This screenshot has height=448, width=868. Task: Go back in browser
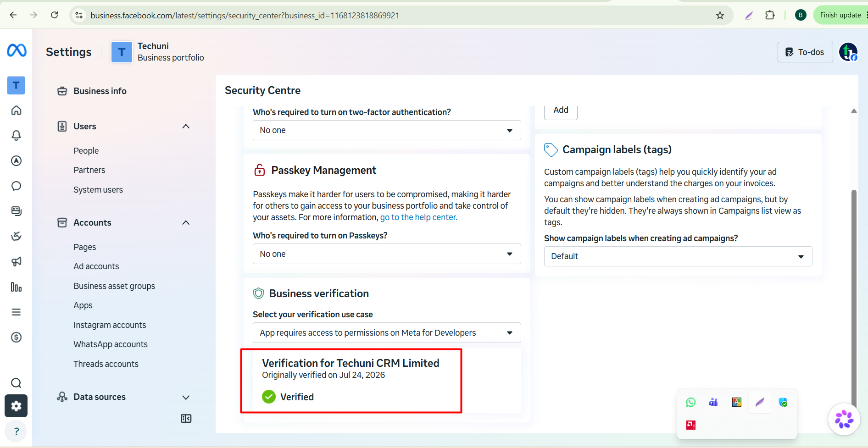click(x=13, y=15)
